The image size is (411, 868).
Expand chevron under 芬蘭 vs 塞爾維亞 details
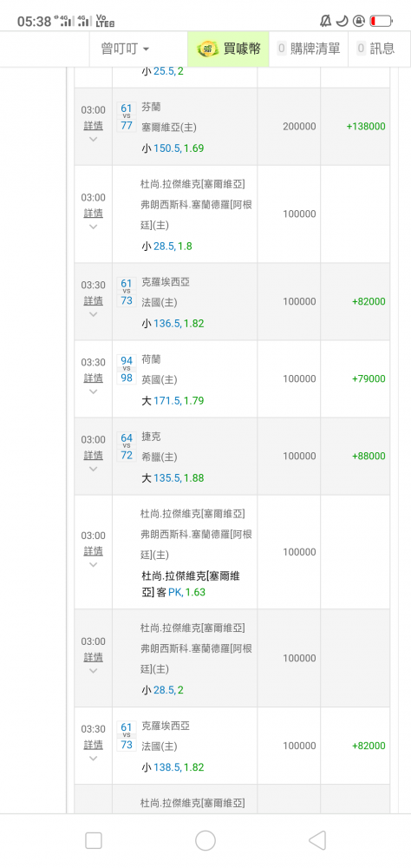(93, 140)
